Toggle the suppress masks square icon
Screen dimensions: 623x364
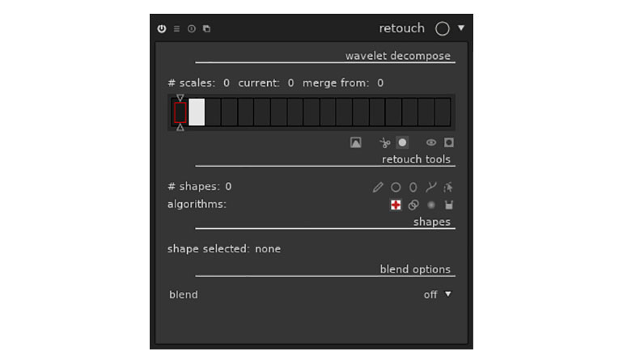click(449, 142)
